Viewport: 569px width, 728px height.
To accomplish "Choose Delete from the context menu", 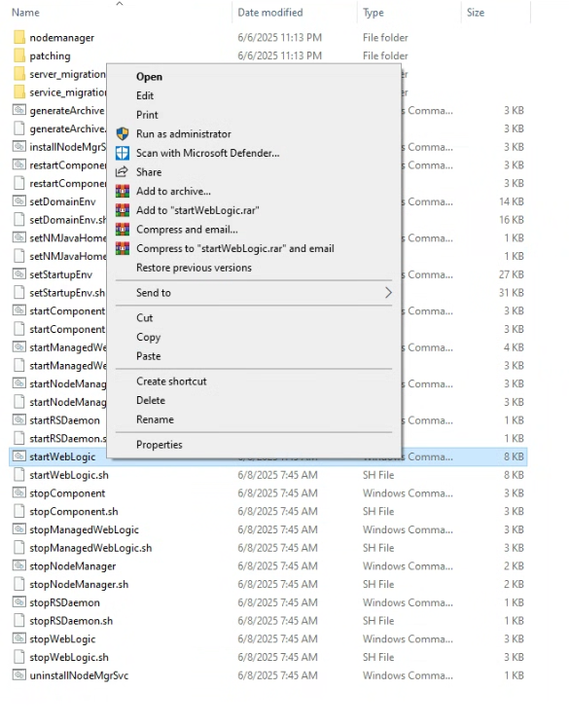I will (x=151, y=400).
